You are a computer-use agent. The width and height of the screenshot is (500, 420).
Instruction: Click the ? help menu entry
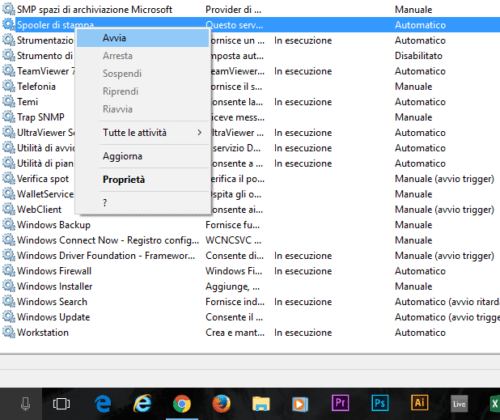[143, 203]
